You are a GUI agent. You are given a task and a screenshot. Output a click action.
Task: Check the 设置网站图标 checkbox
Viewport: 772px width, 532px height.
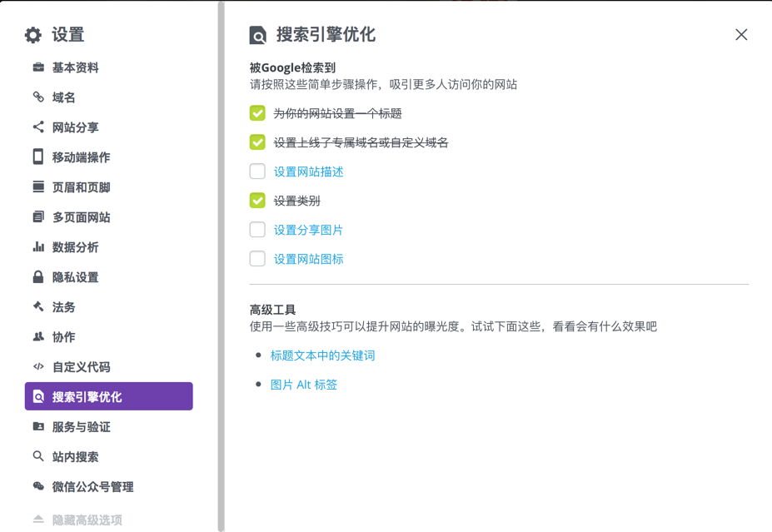click(257, 259)
